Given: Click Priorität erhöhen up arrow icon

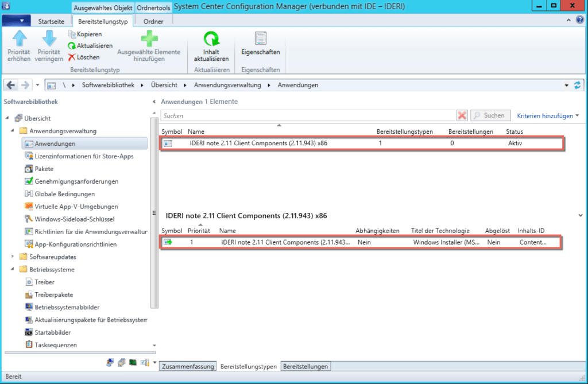Looking at the screenshot, I should [19, 38].
